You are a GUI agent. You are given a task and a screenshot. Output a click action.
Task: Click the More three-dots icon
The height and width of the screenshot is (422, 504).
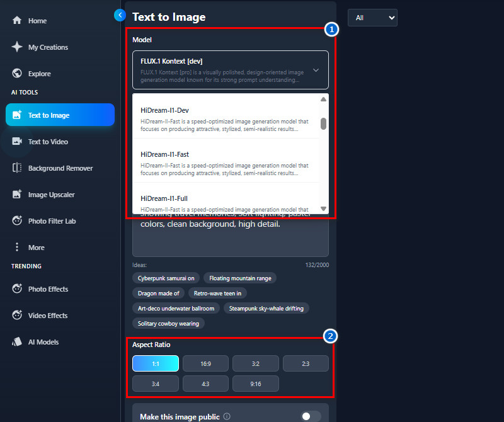[x=17, y=247]
